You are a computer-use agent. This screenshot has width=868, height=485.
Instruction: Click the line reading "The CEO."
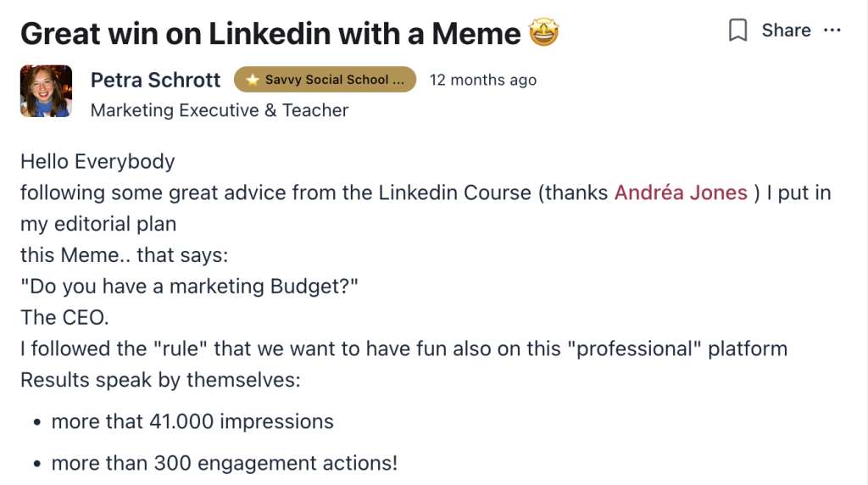pyautogui.click(x=65, y=318)
